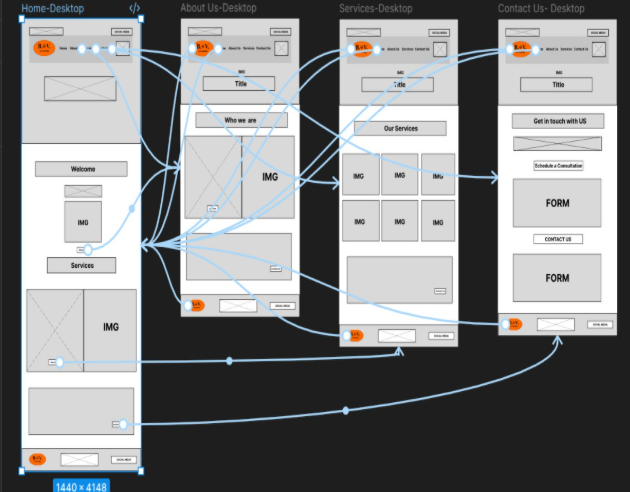The image size is (630, 492).
Task: Click the orange logo in Contact Us header
Action: pyautogui.click(x=520, y=49)
